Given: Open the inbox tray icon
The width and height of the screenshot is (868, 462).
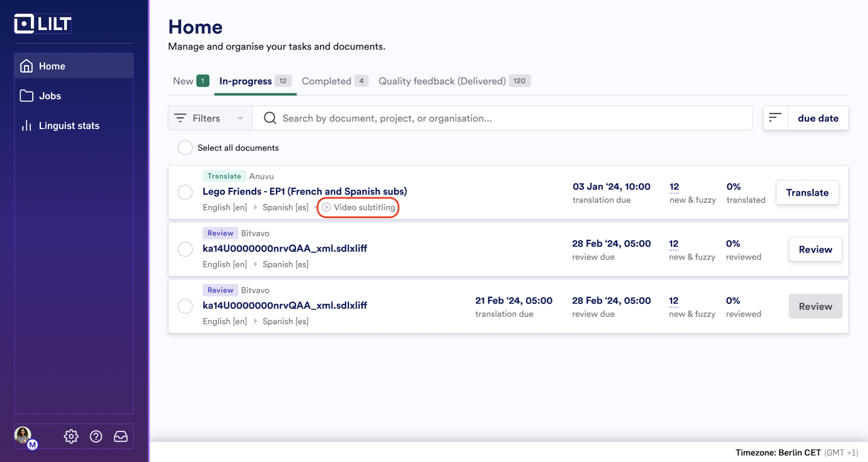Looking at the screenshot, I should (121, 436).
